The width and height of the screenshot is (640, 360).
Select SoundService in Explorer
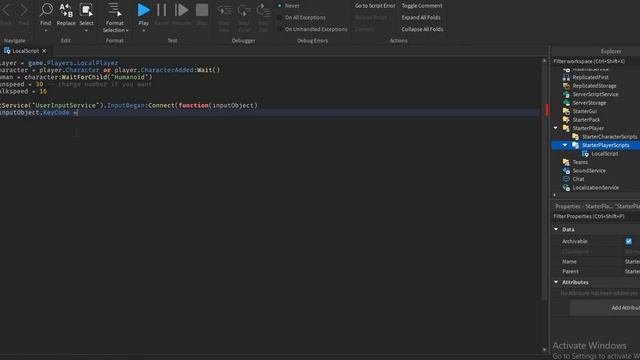589,171
